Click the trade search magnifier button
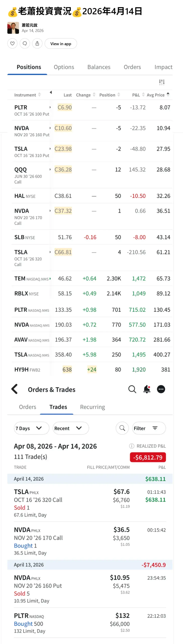Image resolution: width=183 pixels, height=644 pixels. [122, 428]
